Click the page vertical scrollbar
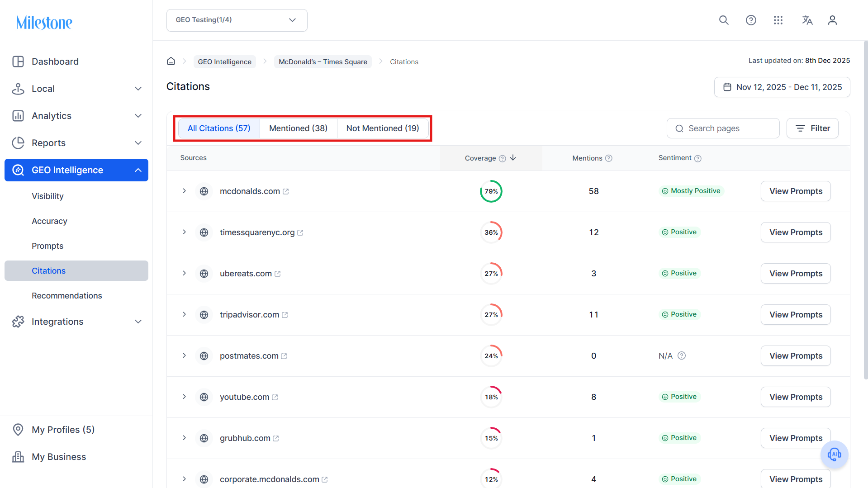Viewport: 868px width, 488px height. [865, 210]
